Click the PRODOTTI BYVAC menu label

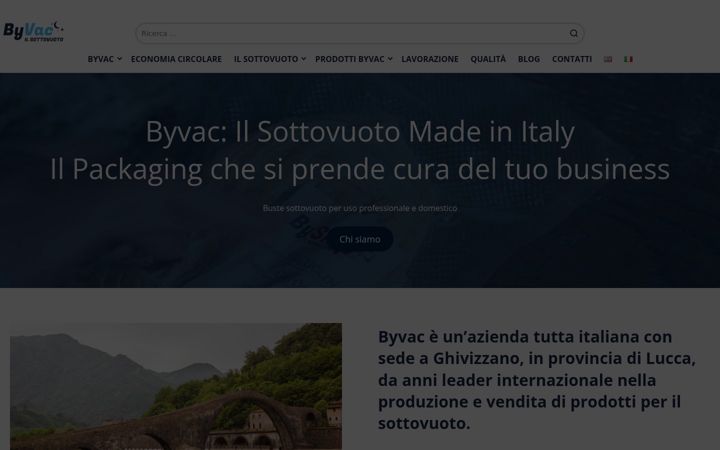349,59
